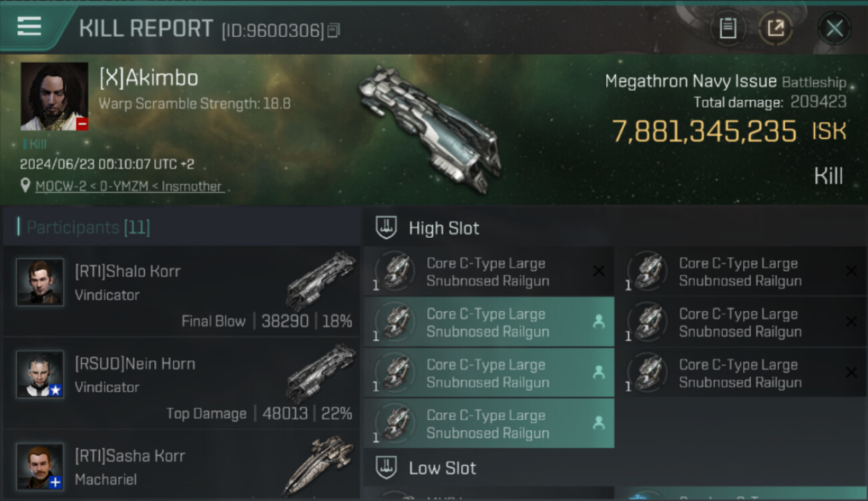The height and width of the screenshot is (501, 868).
Task: Click the person icon on last highlighted railgun
Action: click(598, 423)
